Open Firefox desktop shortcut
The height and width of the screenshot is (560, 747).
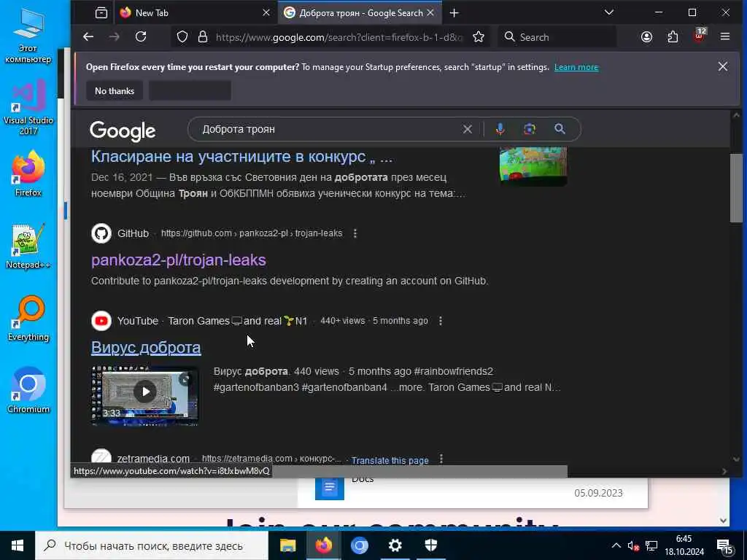click(x=28, y=174)
